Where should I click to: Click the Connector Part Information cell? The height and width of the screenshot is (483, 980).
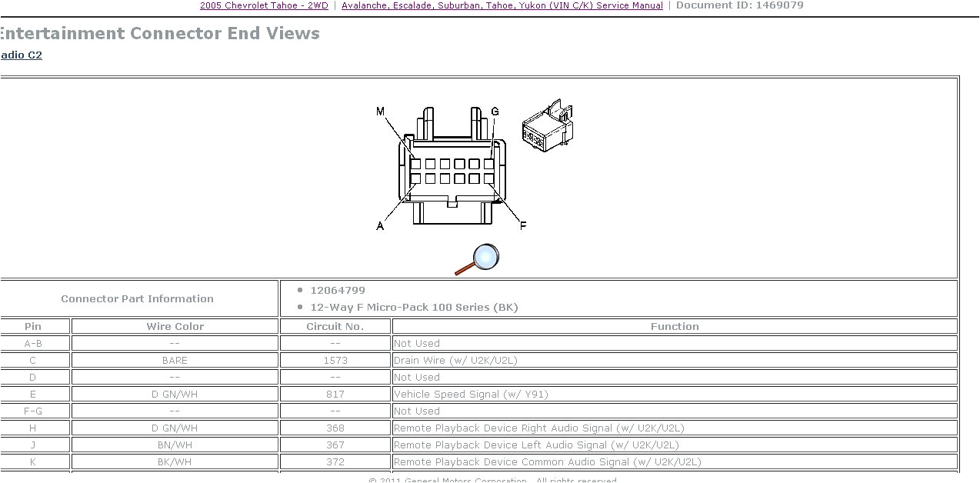[137, 298]
